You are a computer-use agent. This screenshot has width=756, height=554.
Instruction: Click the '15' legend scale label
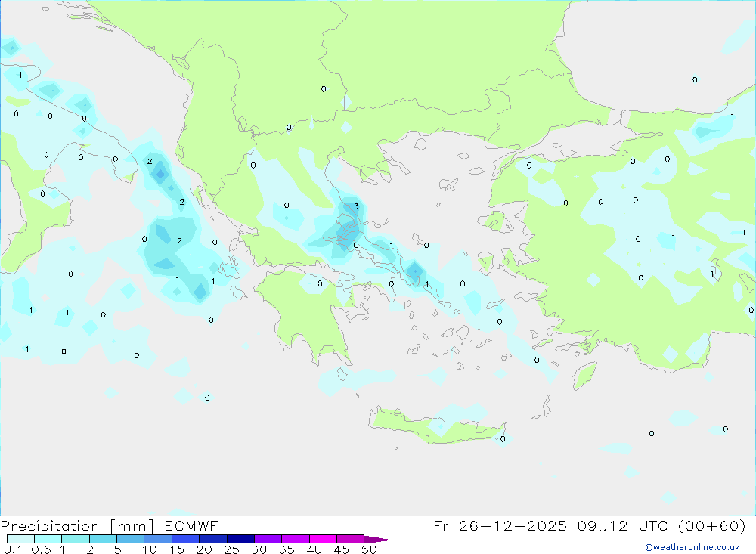(177, 549)
